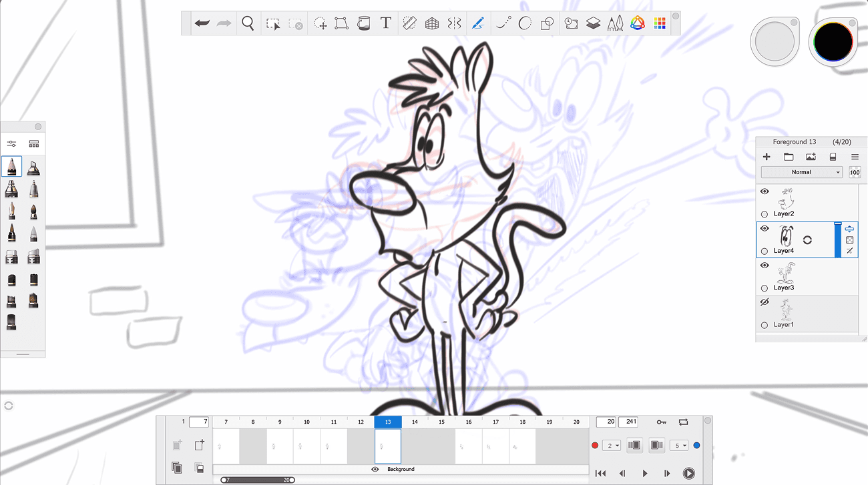Open the black color puck
Image resolution: width=868 pixels, height=485 pixels.
[x=833, y=42]
